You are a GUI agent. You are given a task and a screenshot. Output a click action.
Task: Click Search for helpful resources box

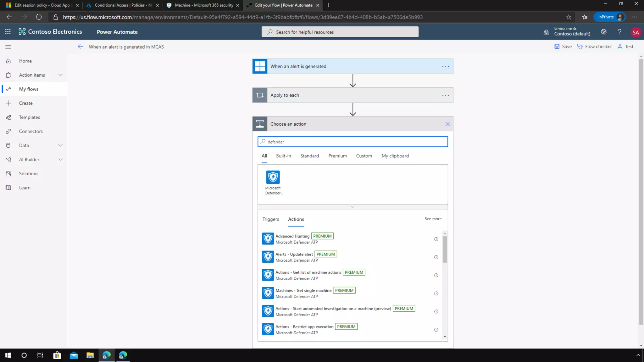click(340, 32)
